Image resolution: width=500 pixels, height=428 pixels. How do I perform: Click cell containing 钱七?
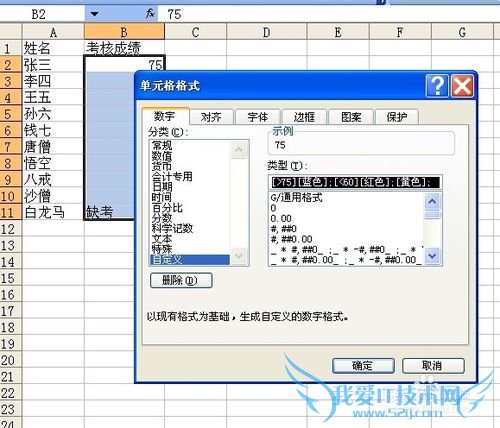(53, 130)
